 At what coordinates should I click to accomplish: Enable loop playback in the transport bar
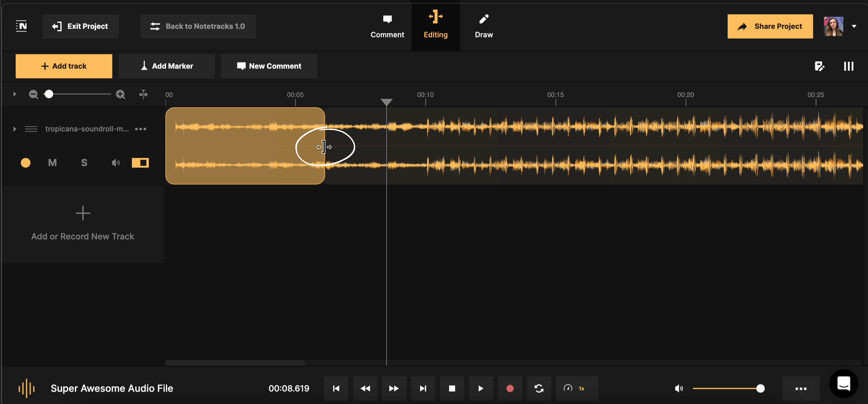(x=538, y=388)
